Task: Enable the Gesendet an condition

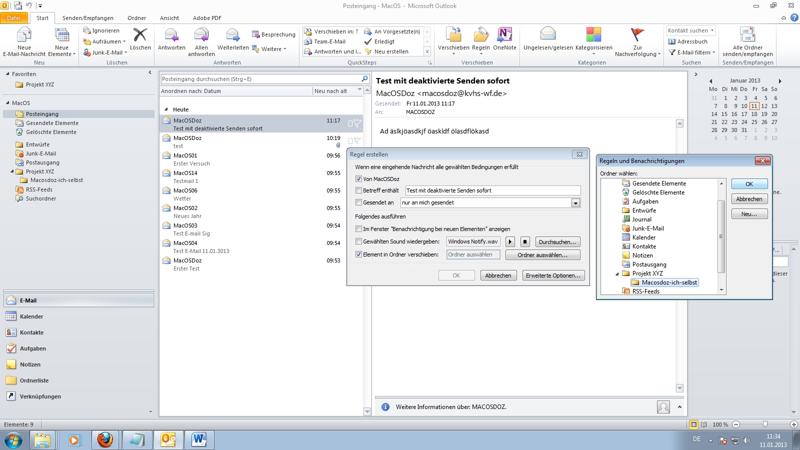Action: 359,203
